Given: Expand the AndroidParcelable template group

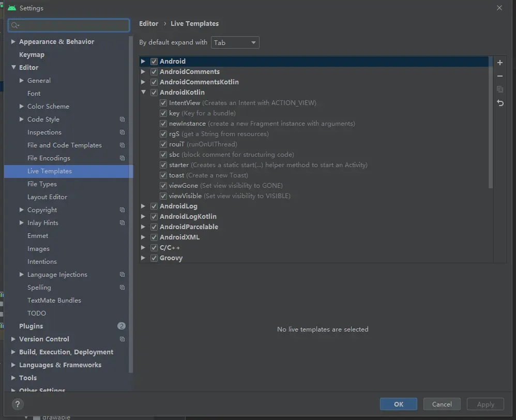Looking at the screenshot, I should [143, 227].
